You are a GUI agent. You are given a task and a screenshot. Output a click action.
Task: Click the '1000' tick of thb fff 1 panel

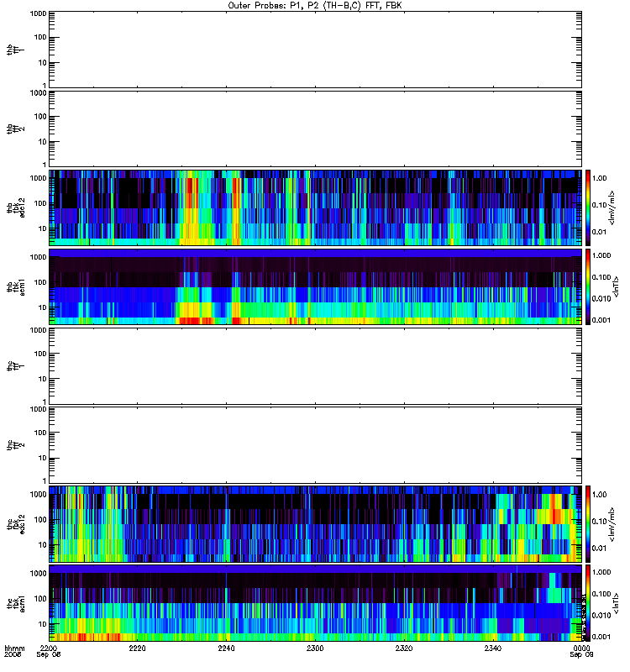(x=38, y=13)
